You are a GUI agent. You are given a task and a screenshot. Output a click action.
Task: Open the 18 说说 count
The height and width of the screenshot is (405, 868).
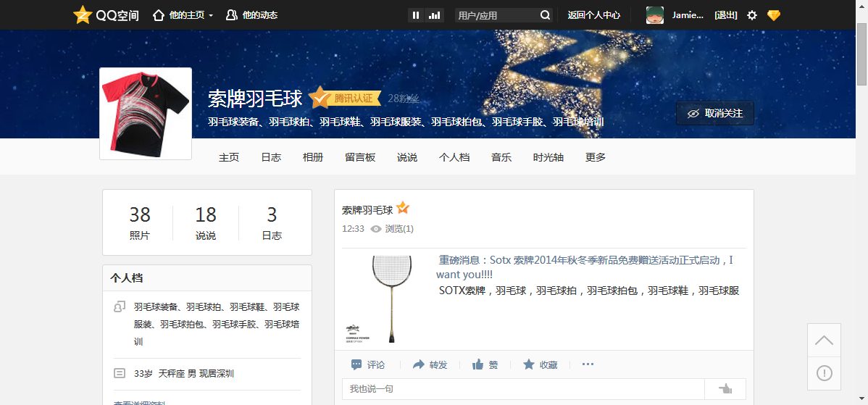click(205, 223)
